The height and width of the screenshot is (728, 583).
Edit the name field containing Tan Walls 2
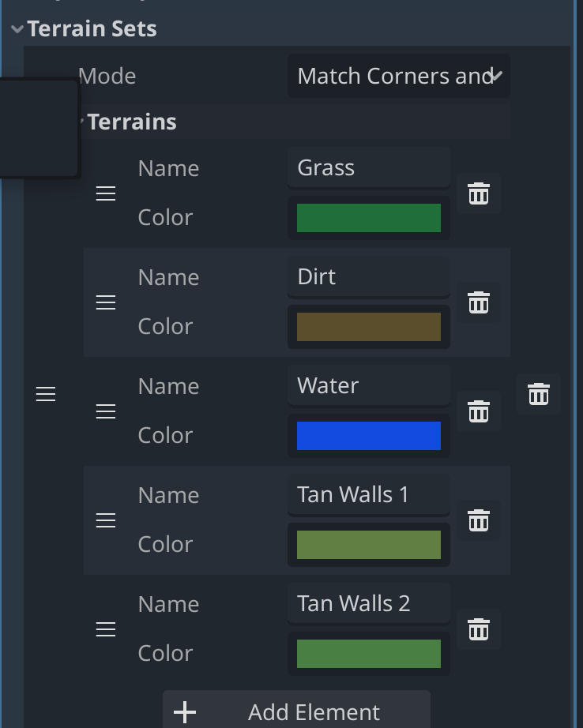tap(368, 602)
